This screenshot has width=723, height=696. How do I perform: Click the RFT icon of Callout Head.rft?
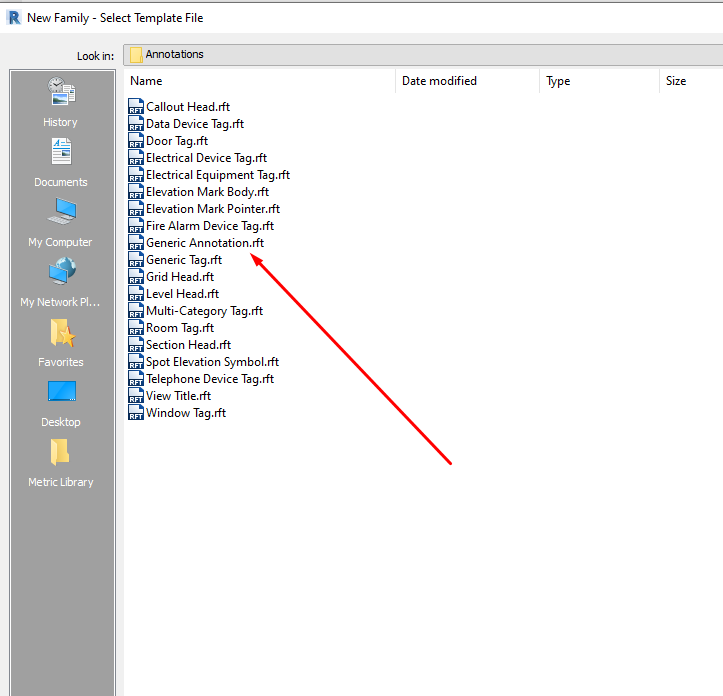(x=136, y=107)
